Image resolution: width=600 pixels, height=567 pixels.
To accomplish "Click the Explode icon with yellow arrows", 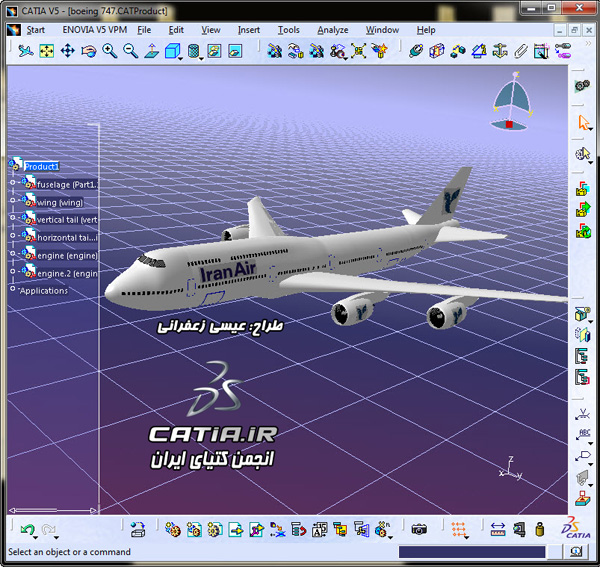I will click(359, 51).
